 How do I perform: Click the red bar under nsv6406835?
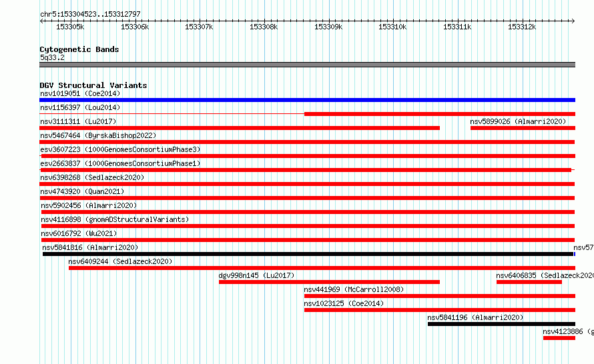529,282
